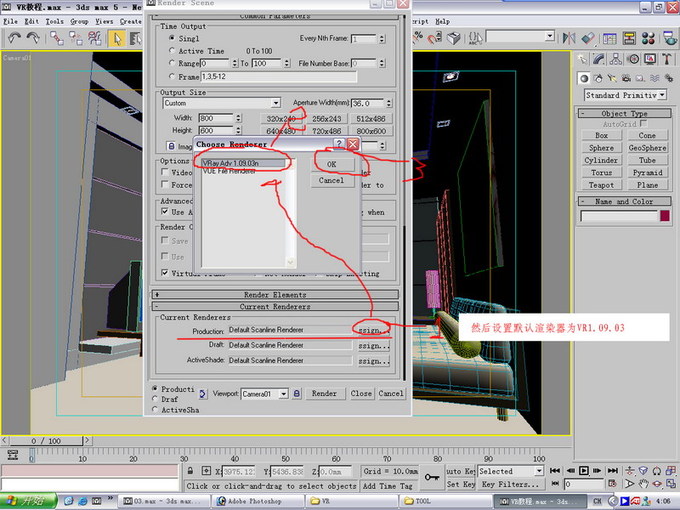The height and width of the screenshot is (510, 680).
Task: Select the Select Object arrow tool
Action: 118,39
